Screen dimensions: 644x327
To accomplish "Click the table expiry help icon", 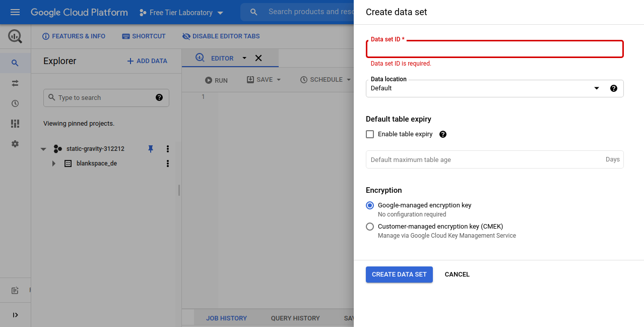I will pyautogui.click(x=443, y=134).
